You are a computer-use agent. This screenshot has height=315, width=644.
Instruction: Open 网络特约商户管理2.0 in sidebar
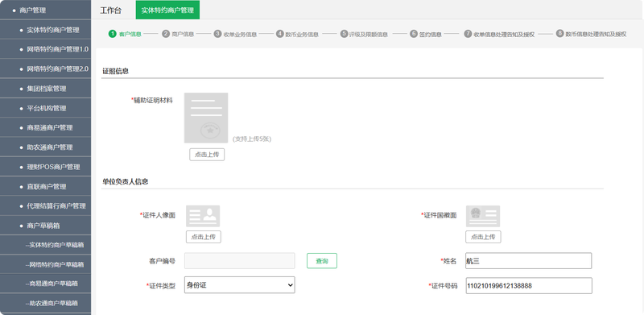[x=46, y=69]
